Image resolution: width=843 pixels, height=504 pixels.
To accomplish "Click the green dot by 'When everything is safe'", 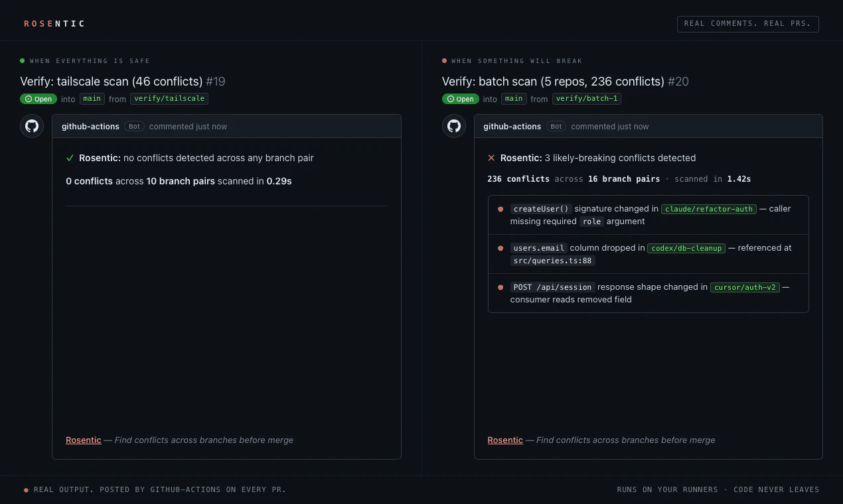I will (23, 60).
